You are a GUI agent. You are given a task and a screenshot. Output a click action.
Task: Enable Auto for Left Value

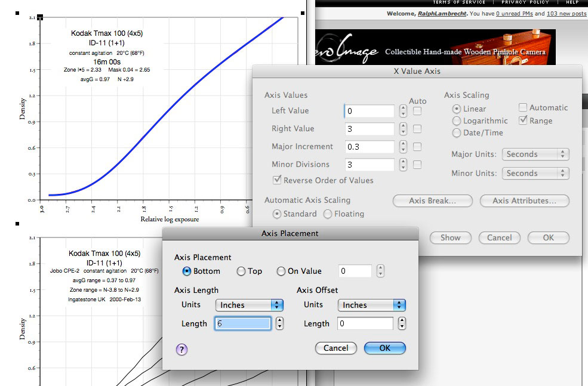(417, 110)
